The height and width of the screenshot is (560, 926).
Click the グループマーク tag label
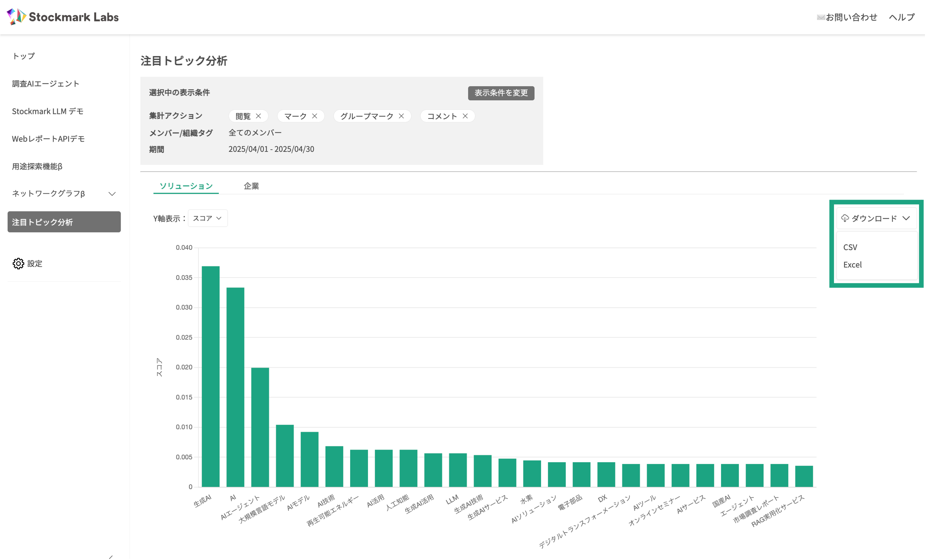click(367, 116)
